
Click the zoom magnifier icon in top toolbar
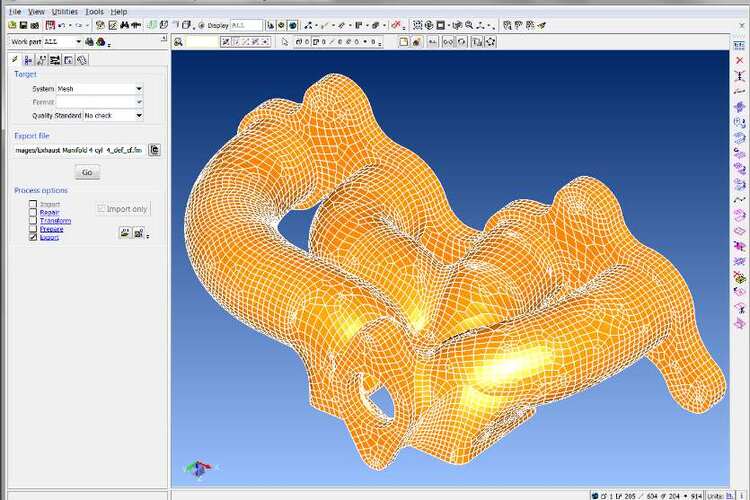coord(177,42)
